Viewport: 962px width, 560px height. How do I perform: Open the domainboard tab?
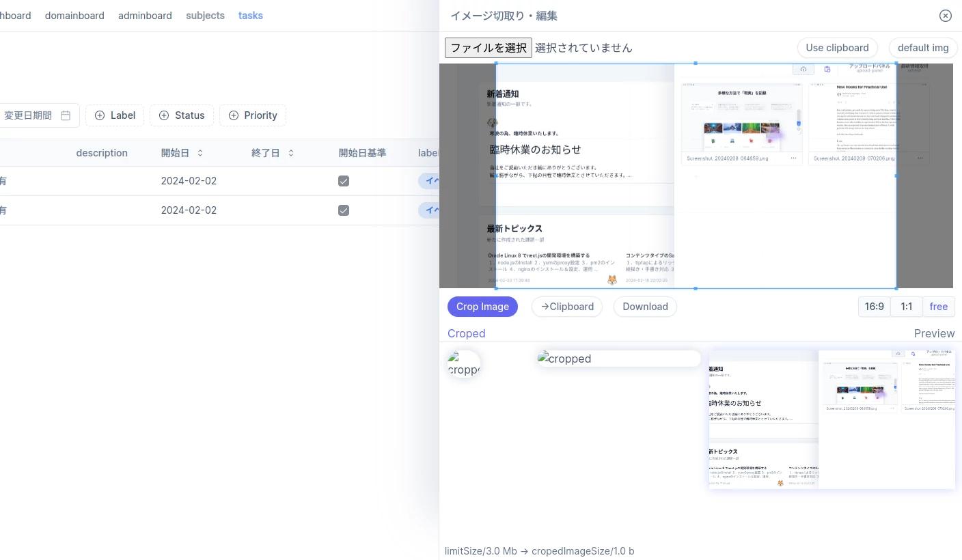[x=74, y=16]
